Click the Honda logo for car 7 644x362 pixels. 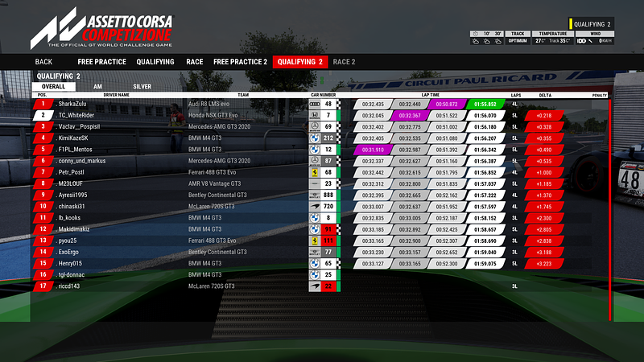click(315, 115)
